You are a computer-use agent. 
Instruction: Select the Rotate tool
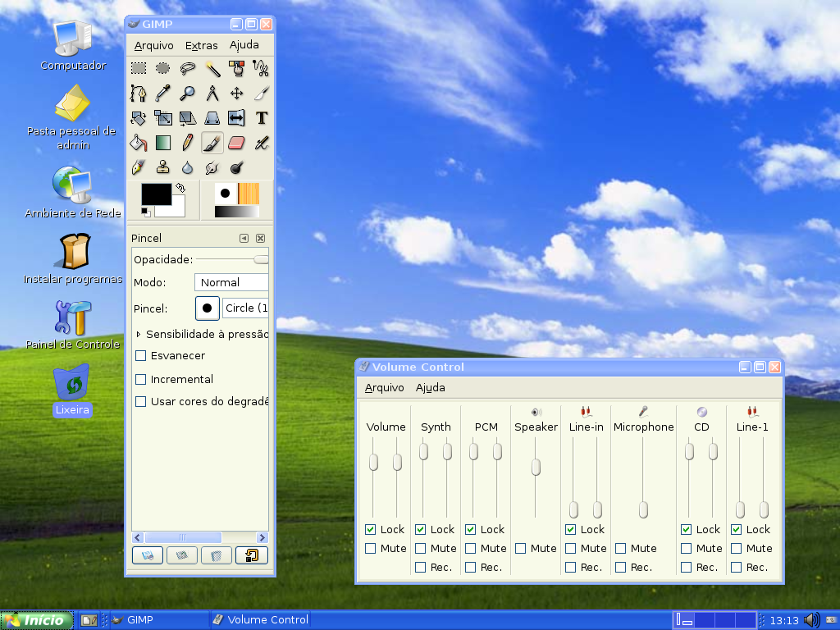tap(139, 118)
